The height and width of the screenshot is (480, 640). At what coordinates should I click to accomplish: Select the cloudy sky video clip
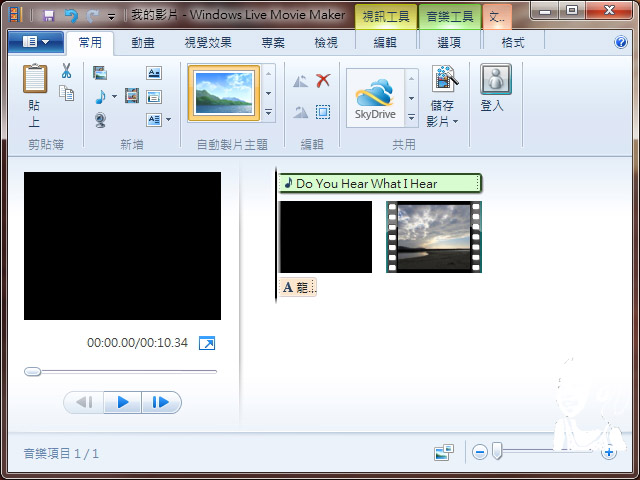[434, 237]
